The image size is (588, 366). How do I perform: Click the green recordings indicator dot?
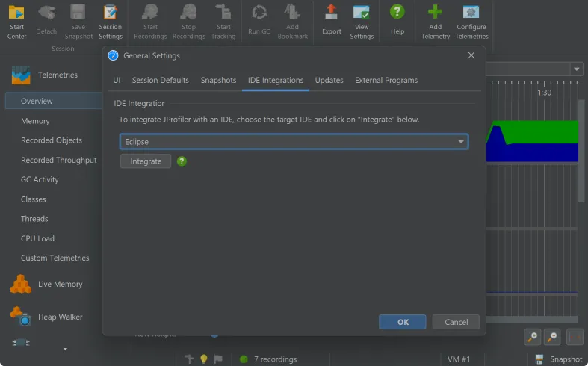tap(244, 359)
